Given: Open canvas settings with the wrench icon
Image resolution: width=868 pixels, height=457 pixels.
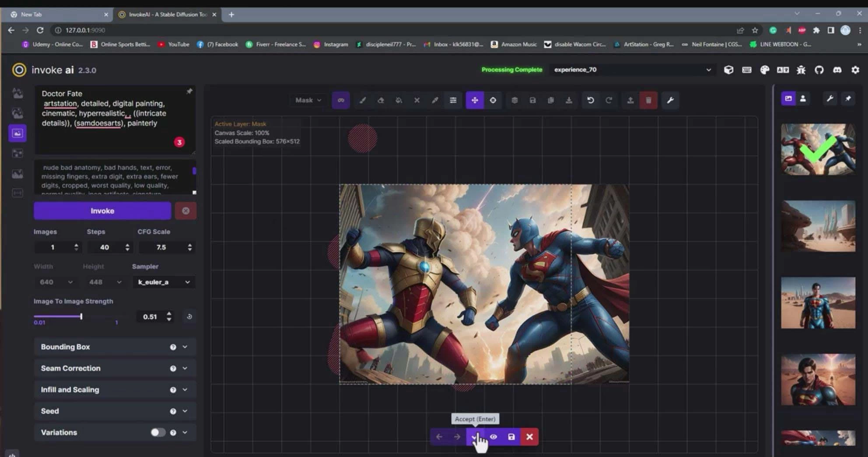Looking at the screenshot, I should [x=670, y=100].
